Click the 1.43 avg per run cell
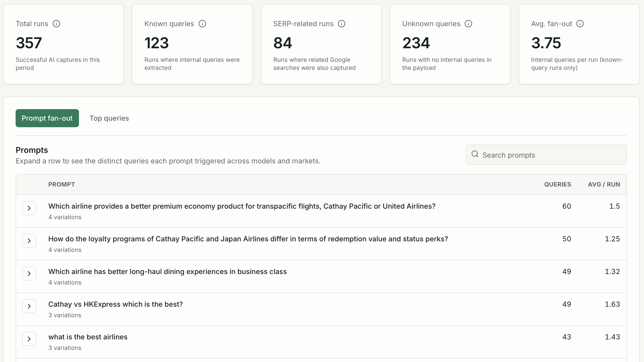The image size is (644, 362). coord(612,337)
